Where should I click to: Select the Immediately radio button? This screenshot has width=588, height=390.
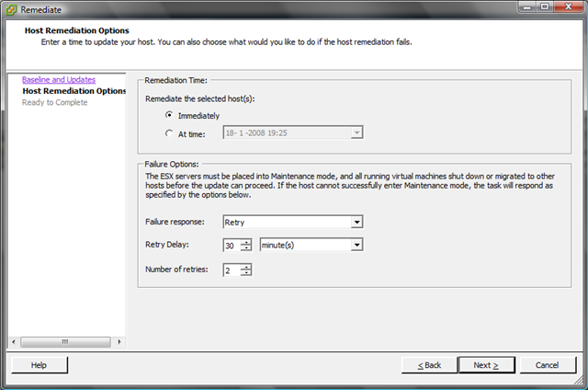coord(168,115)
